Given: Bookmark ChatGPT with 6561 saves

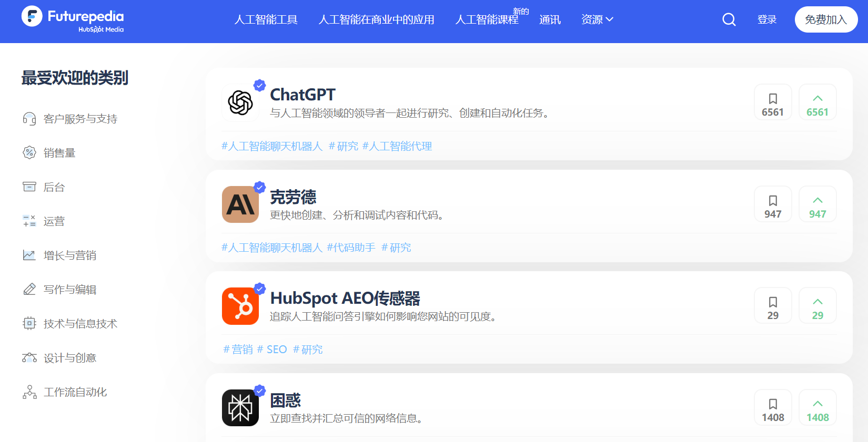Looking at the screenshot, I should (773, 102).
